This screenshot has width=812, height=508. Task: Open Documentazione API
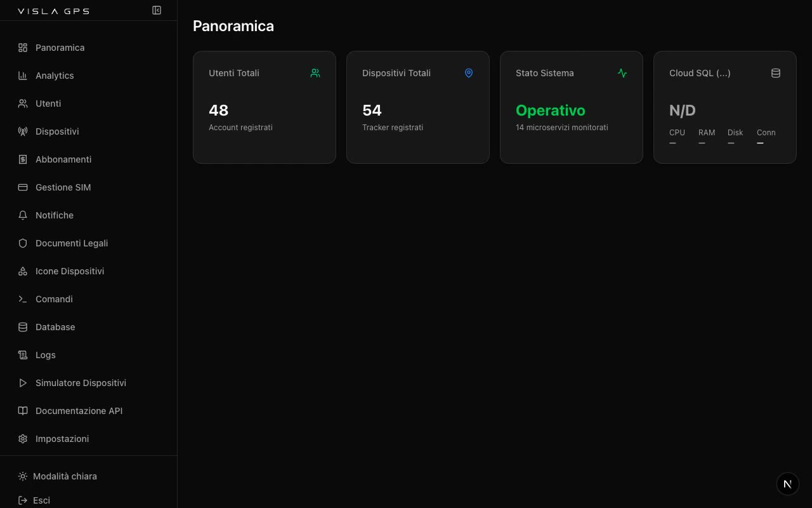pyautogui.click(x=89, y=411)
